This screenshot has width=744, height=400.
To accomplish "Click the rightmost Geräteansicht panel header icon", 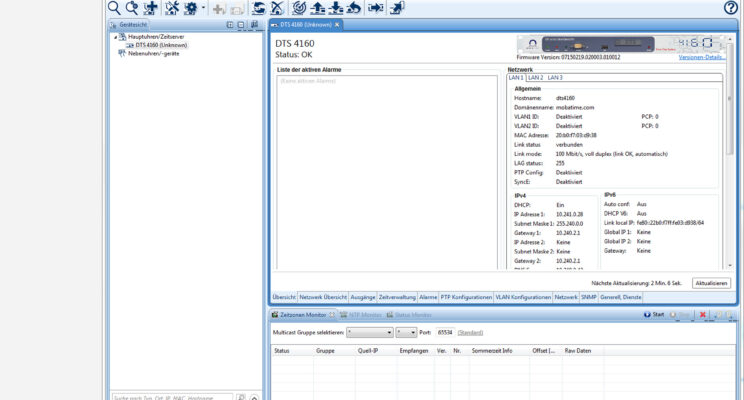I will click(254, 25).
